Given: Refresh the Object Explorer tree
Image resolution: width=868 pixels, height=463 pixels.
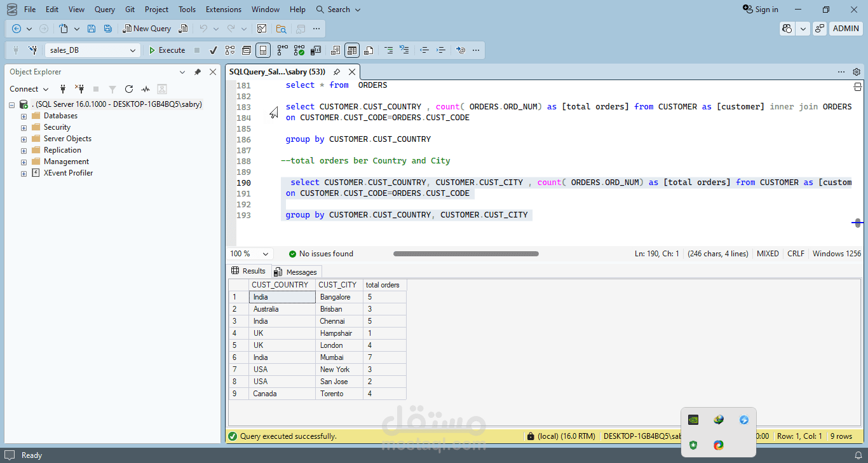Looking at the screenshot, I should point(129,89).
